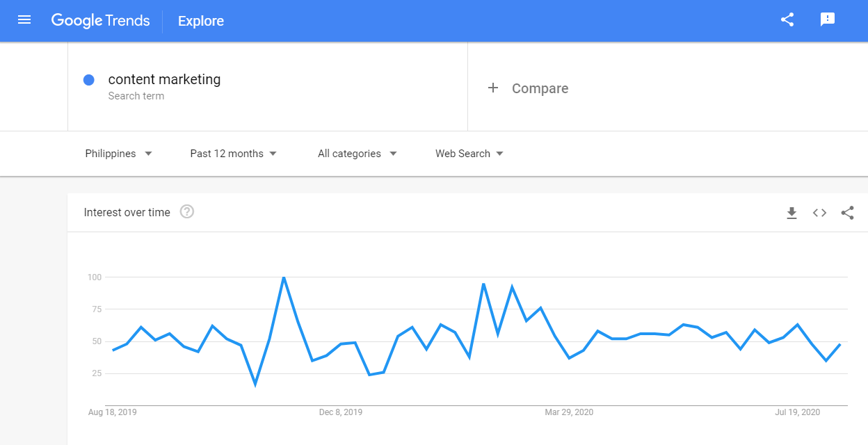The image size is (868, 445).
Task: Click the chart's peak at 100
Action: click(283, 277)
